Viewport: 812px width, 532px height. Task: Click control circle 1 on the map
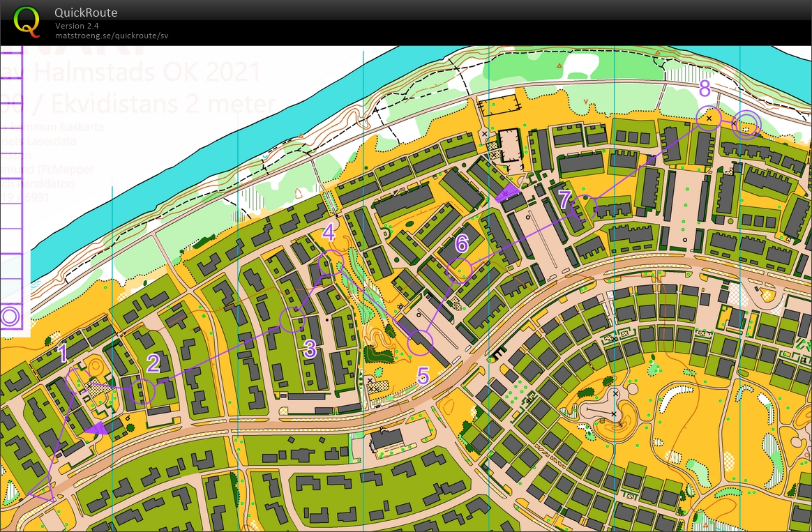point(78,381)
